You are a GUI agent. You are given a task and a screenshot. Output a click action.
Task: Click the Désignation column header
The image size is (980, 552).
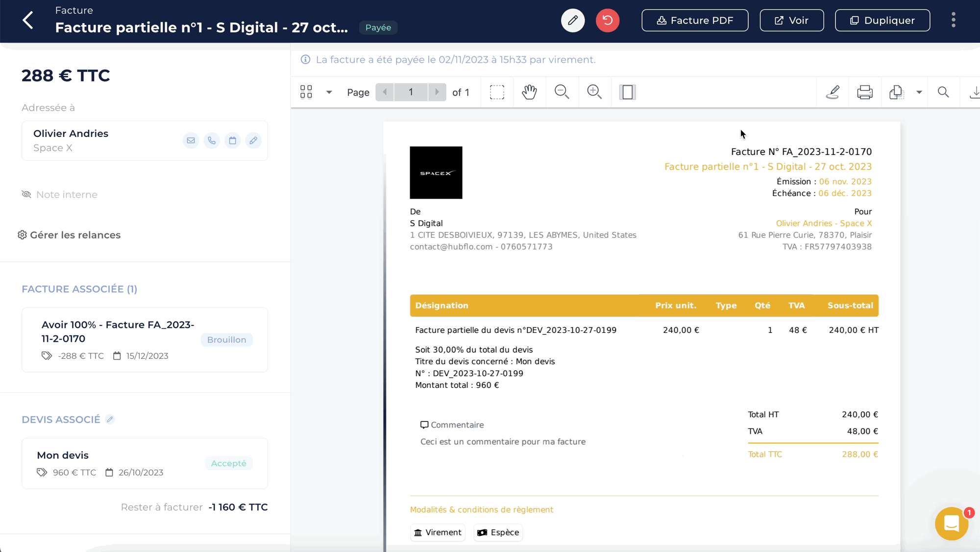tap(441, 305)
